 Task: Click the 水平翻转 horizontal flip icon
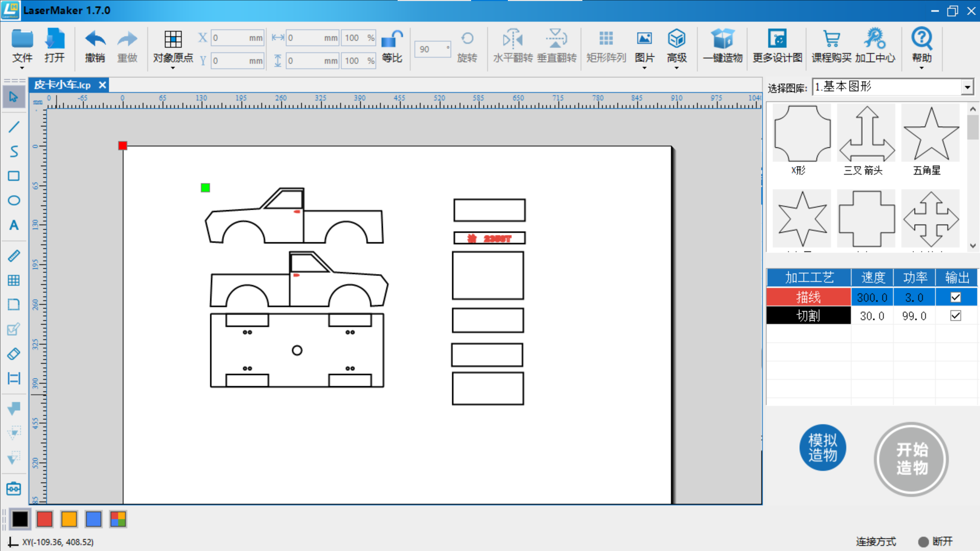(512, 46)
